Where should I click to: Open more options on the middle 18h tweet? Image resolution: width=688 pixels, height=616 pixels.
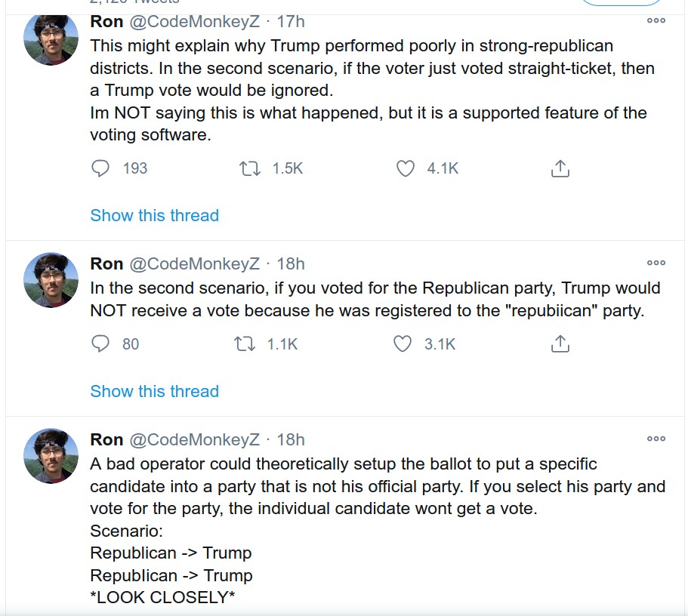pyautogui.click(x=656, y=263)
